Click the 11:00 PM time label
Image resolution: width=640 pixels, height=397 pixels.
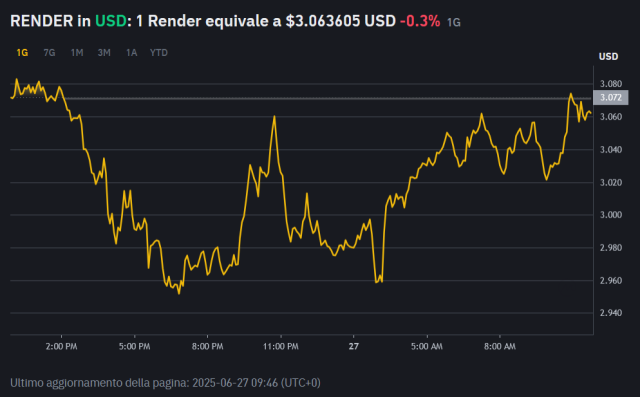coord(280,346)
